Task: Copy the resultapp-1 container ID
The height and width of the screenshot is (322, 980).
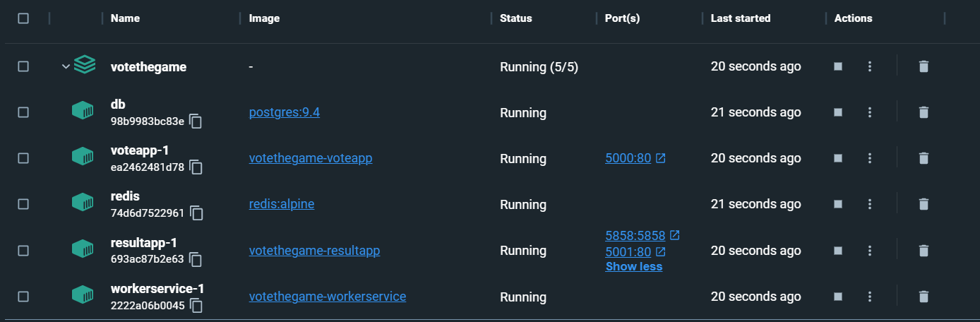Action: click(x=196, y=260)
